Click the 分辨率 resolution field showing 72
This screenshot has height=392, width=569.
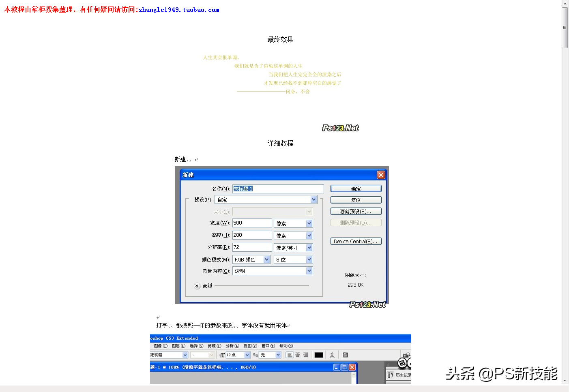[252, 247]
